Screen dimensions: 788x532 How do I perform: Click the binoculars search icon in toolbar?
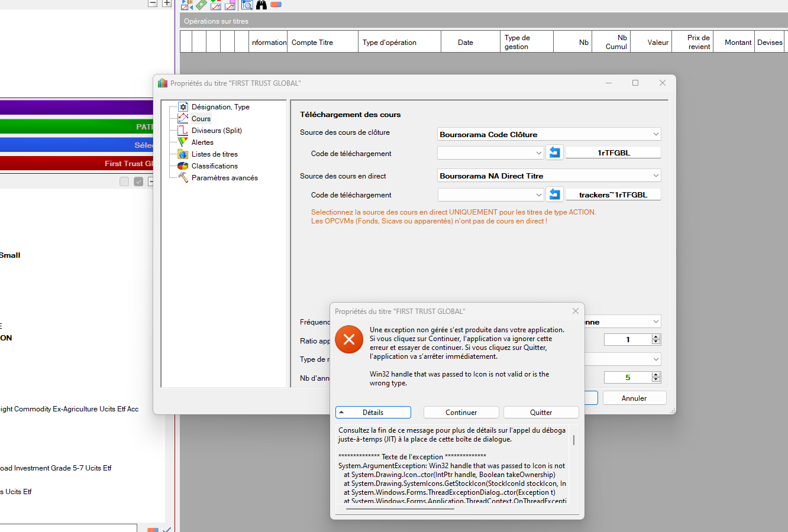261,5
